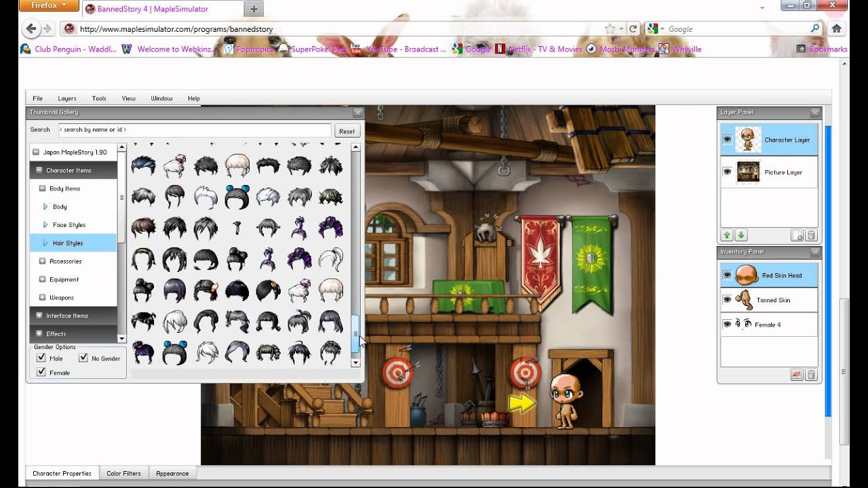Viewport: 868px width, 488px height.
Task: Open the Window menu
Action: pos(161,98)
